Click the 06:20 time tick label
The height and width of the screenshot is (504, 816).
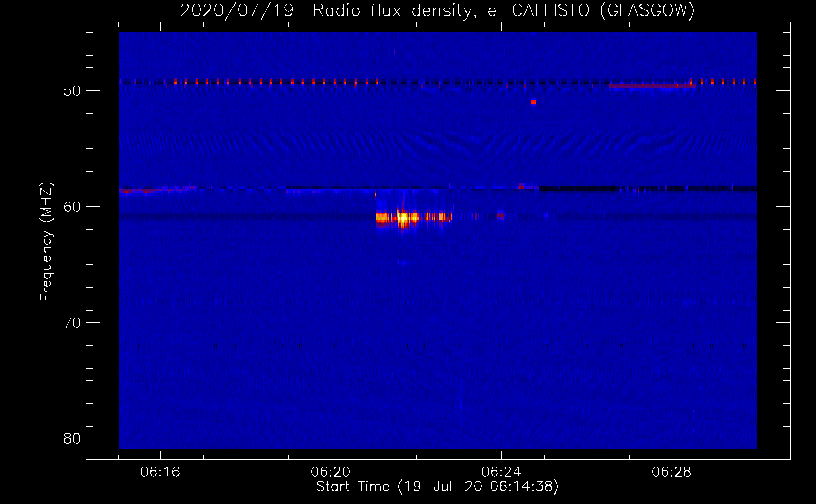[330, 472]
